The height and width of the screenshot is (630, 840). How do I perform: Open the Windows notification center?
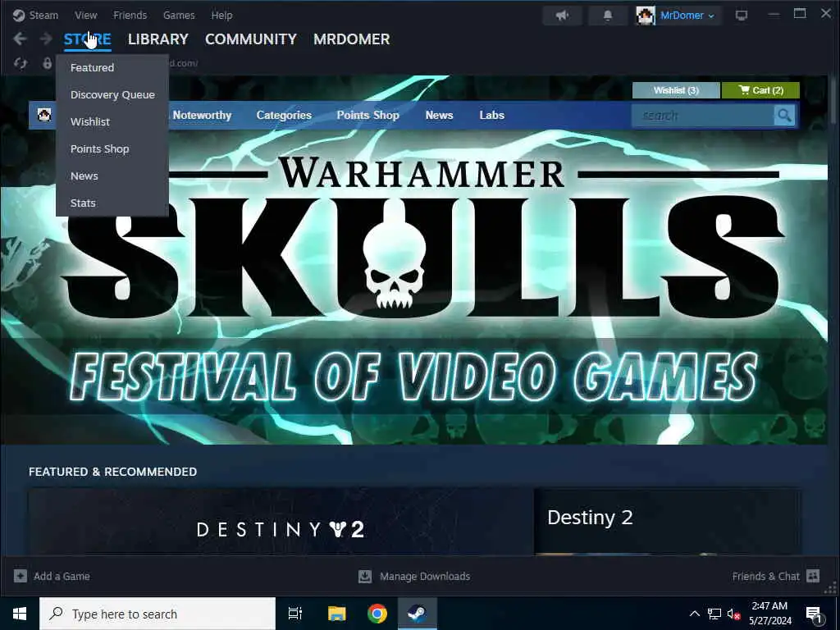[x=814, y=614]
